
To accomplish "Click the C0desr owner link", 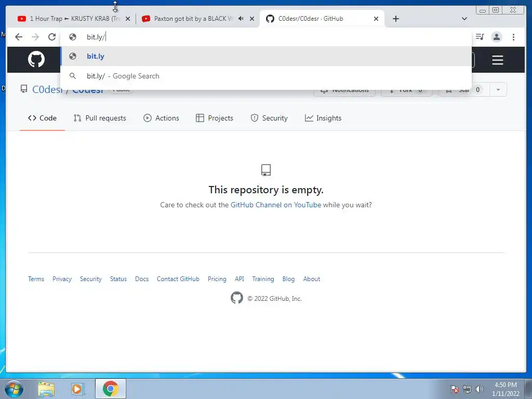I will point(47,89).
